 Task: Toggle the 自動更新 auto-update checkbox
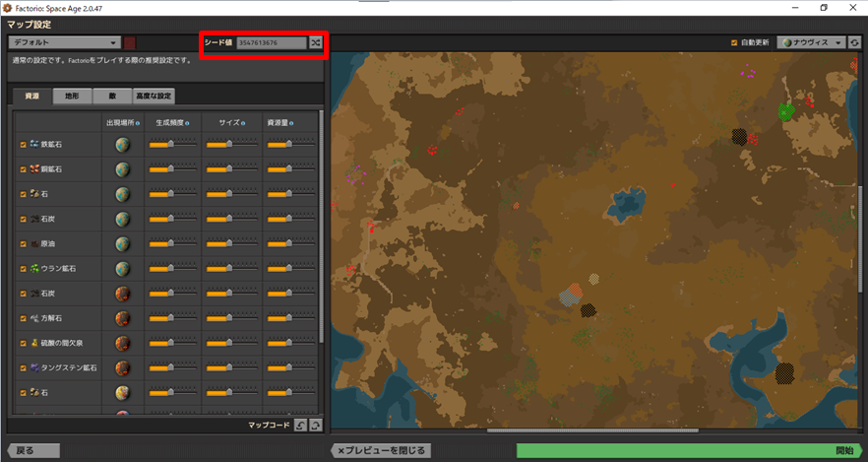734,42
